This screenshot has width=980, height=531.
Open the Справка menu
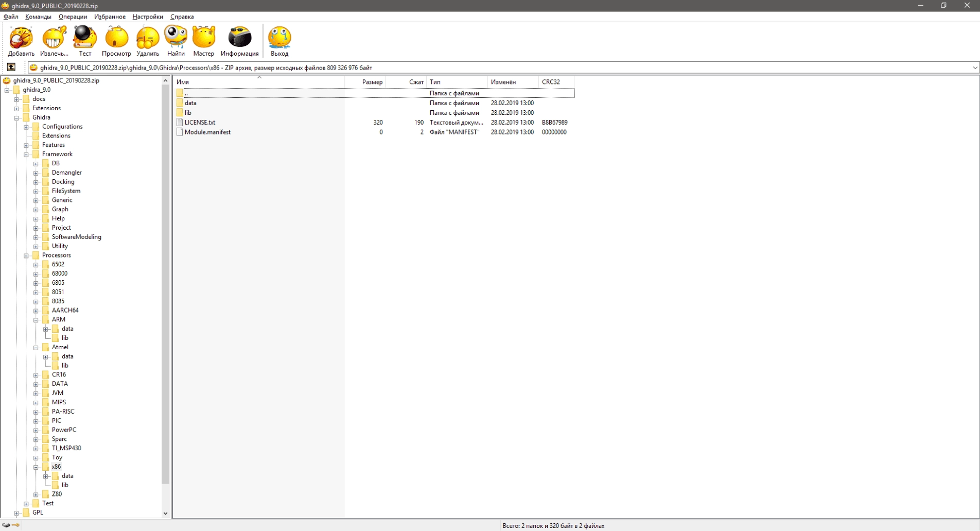pyautogui.click(x=182, y=16)
